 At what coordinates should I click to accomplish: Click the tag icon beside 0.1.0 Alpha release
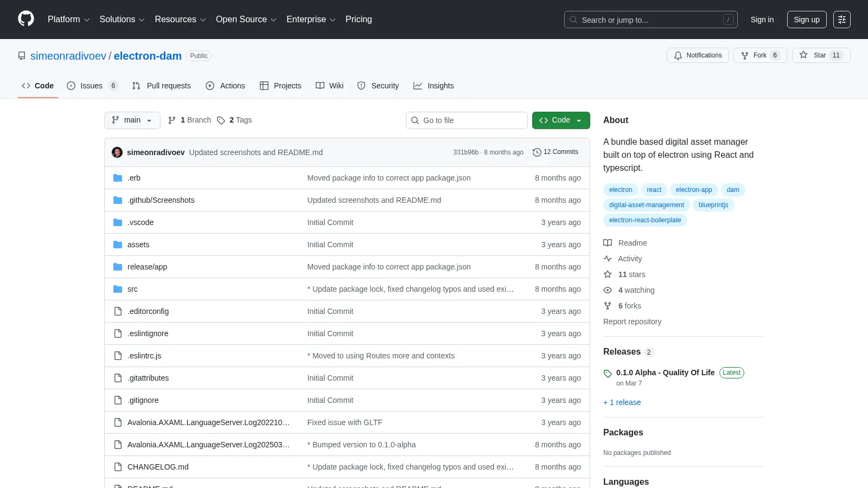tap(608, 374)
